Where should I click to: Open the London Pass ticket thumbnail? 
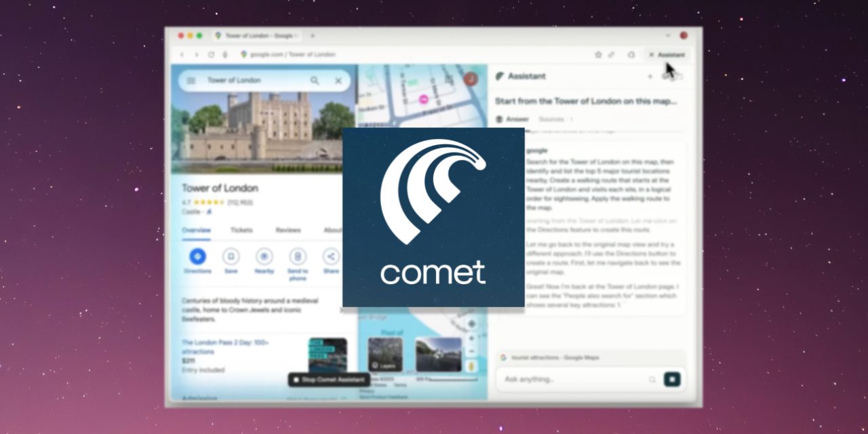328,355
